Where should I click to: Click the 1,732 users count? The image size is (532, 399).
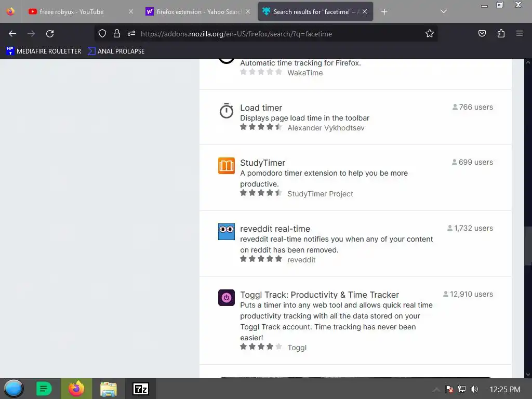470,229
